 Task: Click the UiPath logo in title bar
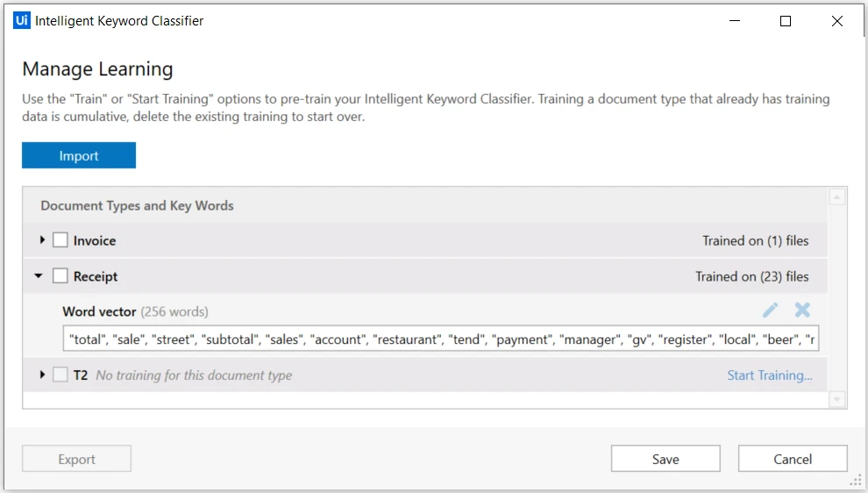click(x=22, y=20)
